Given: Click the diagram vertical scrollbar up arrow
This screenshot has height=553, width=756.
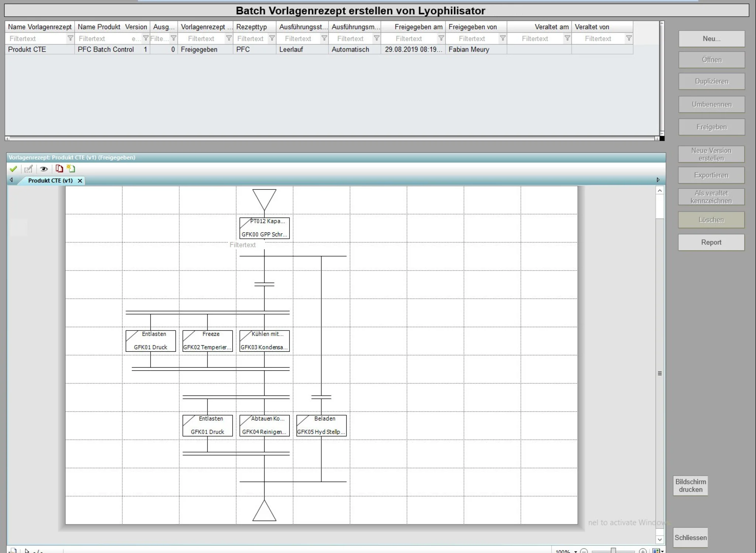Looking at the screenshot, I should click(660, 190).
